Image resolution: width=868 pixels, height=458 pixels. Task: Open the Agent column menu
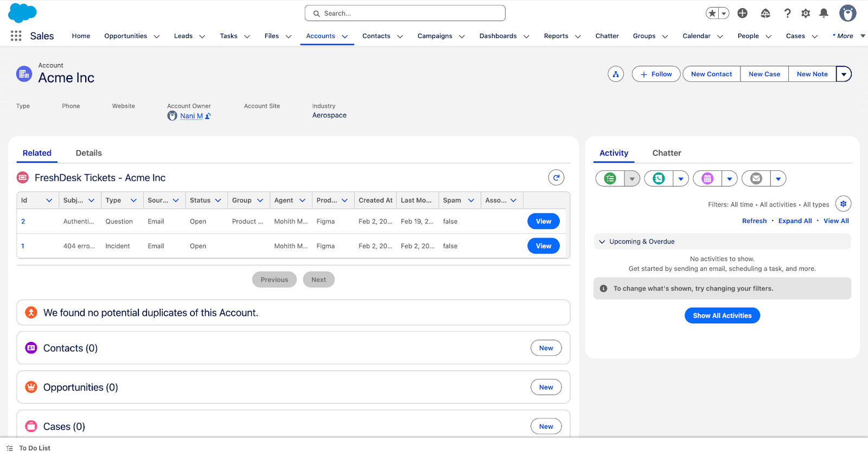[302, 200]
